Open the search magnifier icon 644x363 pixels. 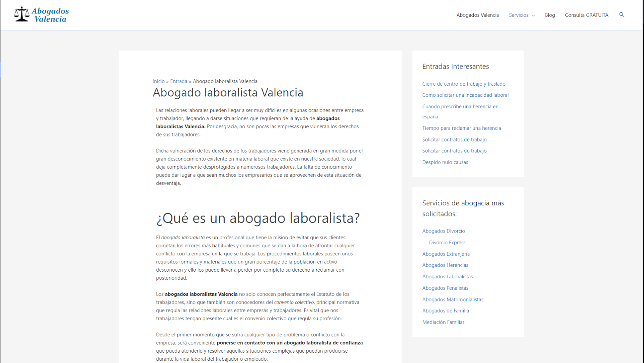[x=622, y=15]
